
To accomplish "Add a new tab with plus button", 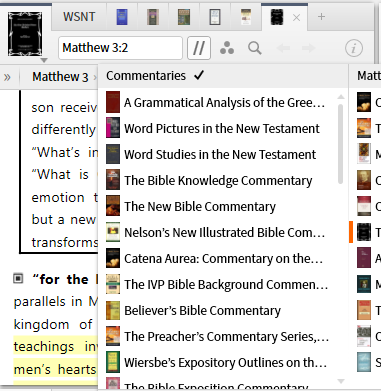I will [x=321, y=17].
